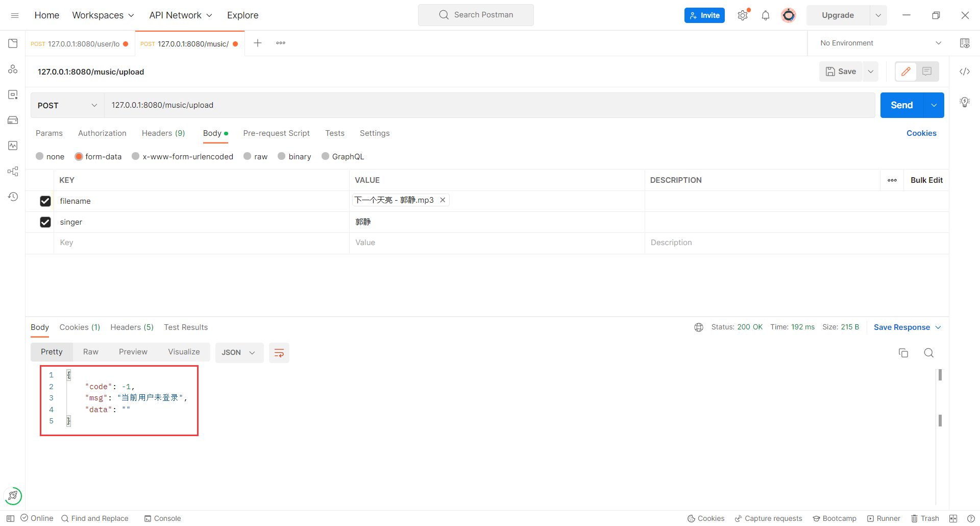
Task: Switch to the Authorization tab
Action: [x=102, y=133]
